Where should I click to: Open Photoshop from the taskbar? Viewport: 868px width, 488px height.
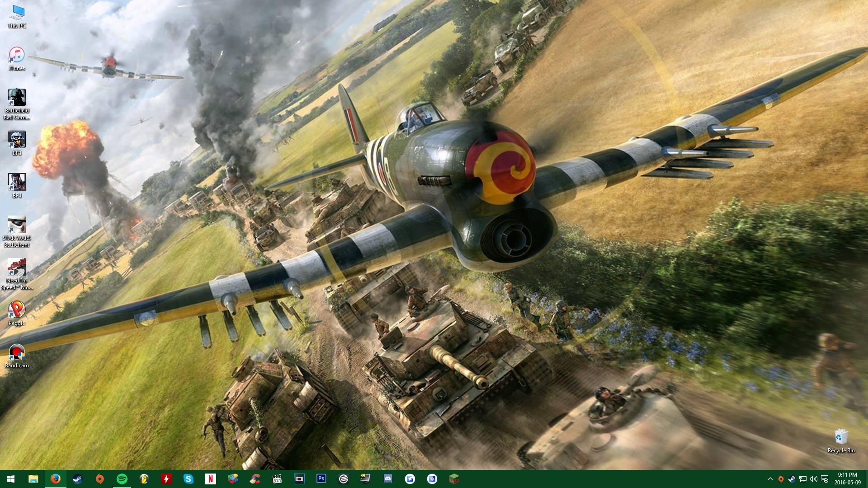point(321,479)
